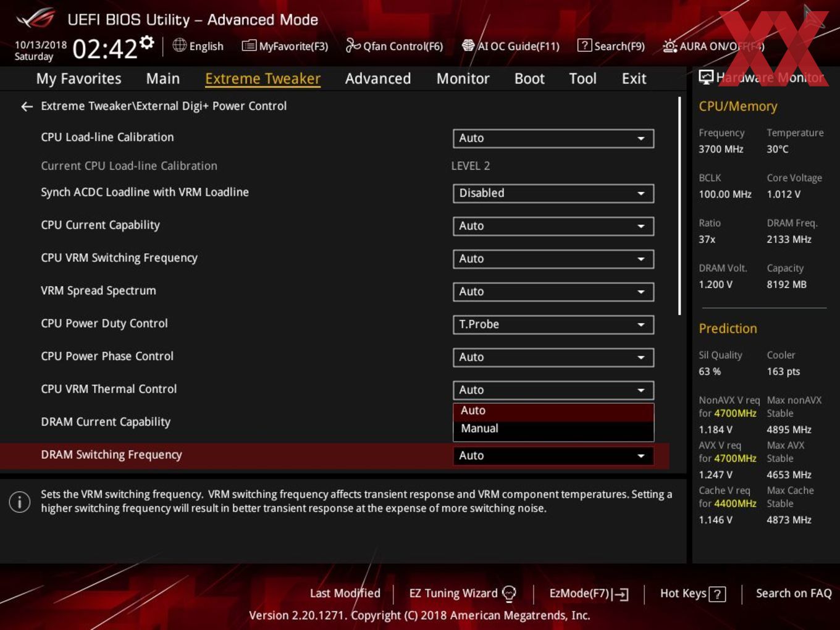Click the MyFavorite list icon
Screen dimensions: 840x630
(249, 46)
